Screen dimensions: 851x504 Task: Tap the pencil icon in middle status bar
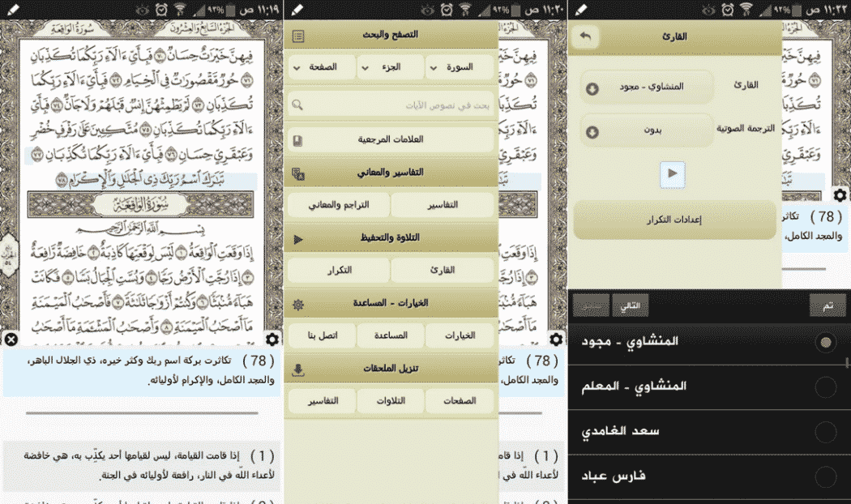tap(297, 9)
